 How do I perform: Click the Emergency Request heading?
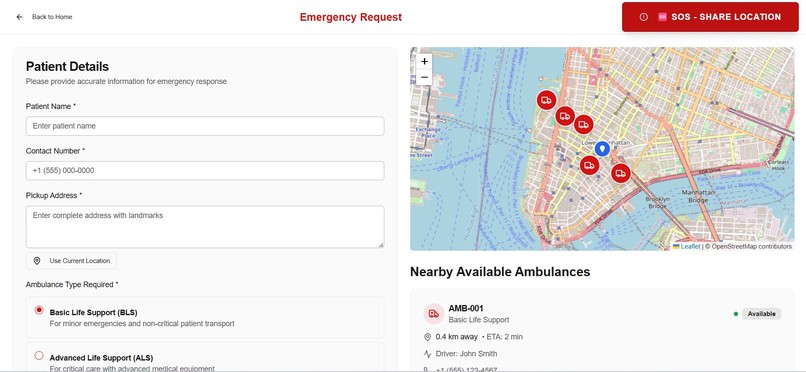[351, 17]
